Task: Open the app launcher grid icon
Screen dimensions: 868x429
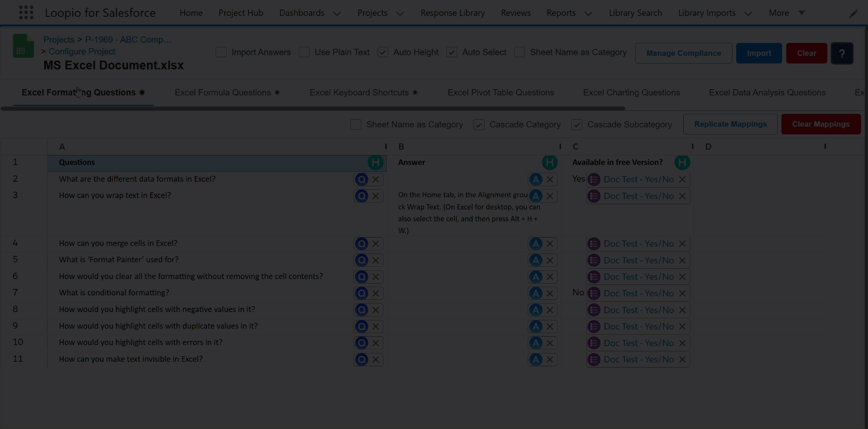Action: coord(26,12)
